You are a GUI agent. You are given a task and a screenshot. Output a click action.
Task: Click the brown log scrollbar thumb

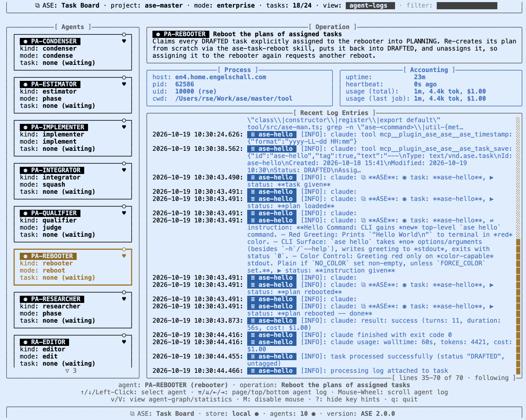click(518, 306)
